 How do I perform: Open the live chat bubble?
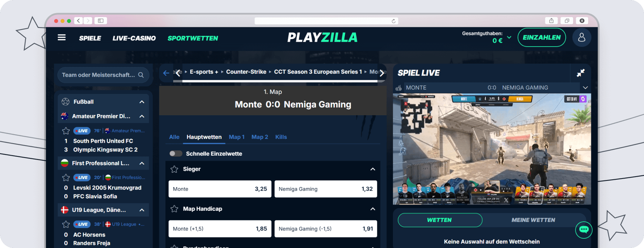584,230
